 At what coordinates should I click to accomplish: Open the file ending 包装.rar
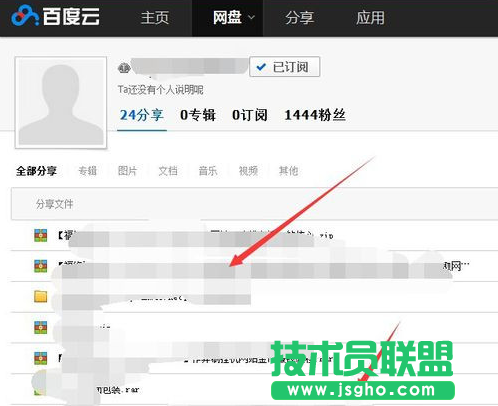point(117,389)
